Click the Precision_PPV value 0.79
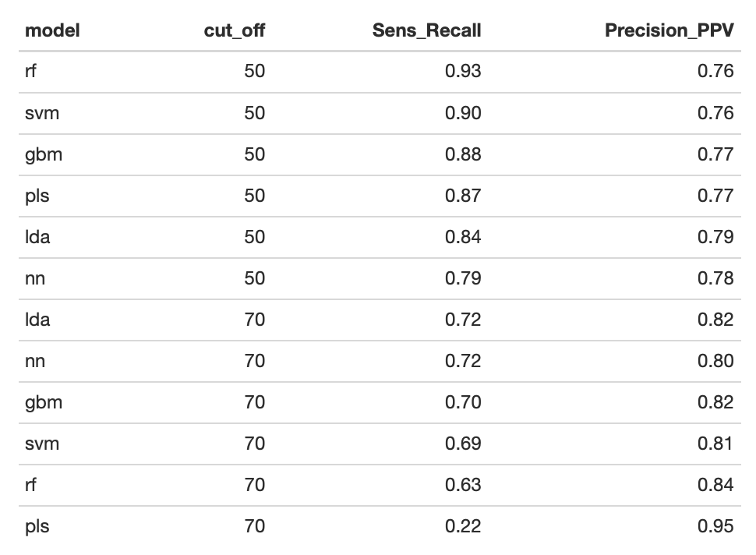The height and width of the screenshot is (555, 756). click(x=715, y=237)
